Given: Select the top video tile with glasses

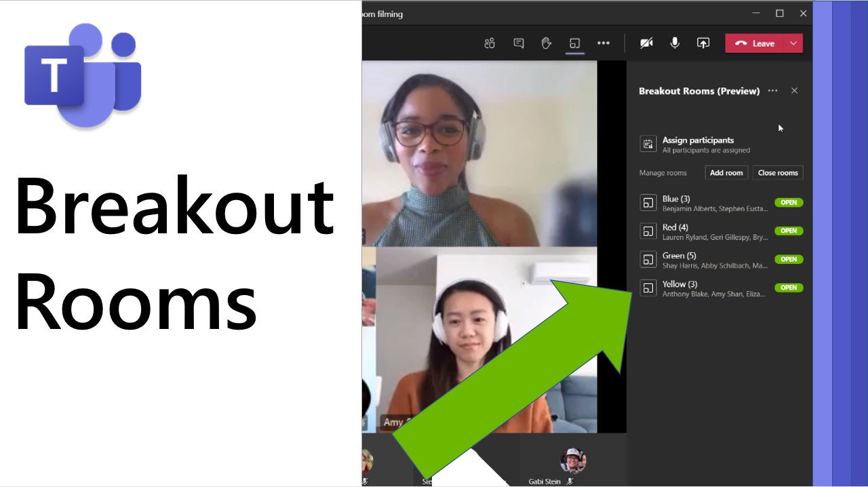Looking at the screenshot, I should [x=479, y=154].
